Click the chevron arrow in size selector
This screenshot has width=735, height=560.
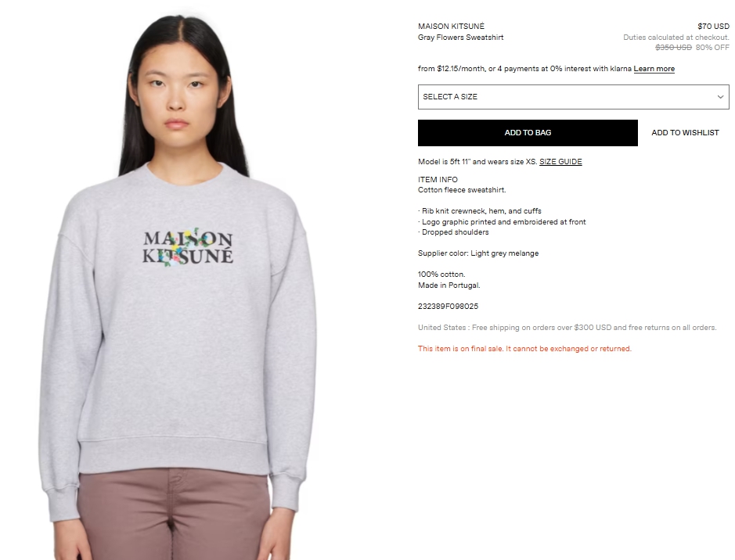click(720, 97)
